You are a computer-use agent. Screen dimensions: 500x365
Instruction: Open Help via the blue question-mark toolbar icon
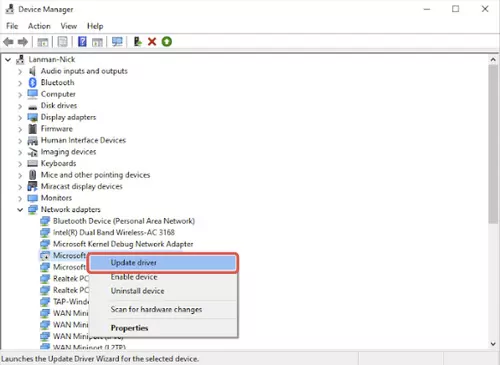point(82,42)
